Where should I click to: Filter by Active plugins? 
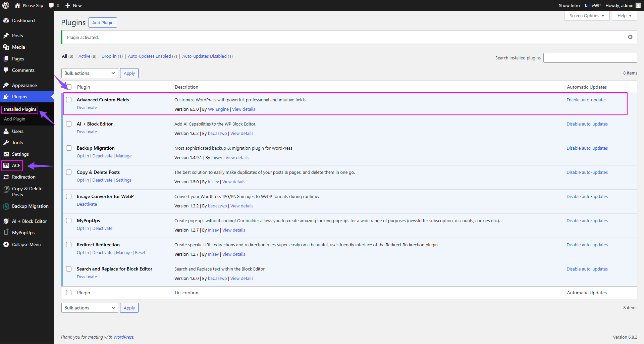tap(87, 56)
